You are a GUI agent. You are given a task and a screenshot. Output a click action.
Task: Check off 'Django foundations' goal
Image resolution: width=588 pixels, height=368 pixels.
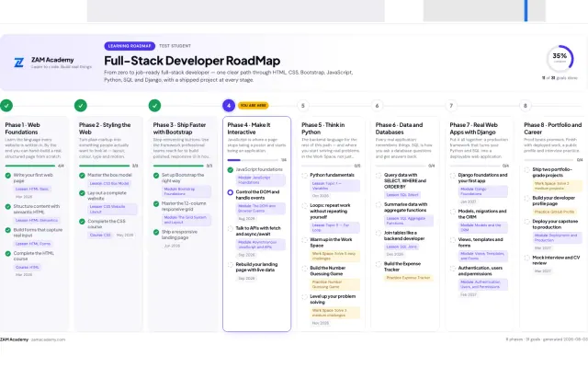click(453, 176)
